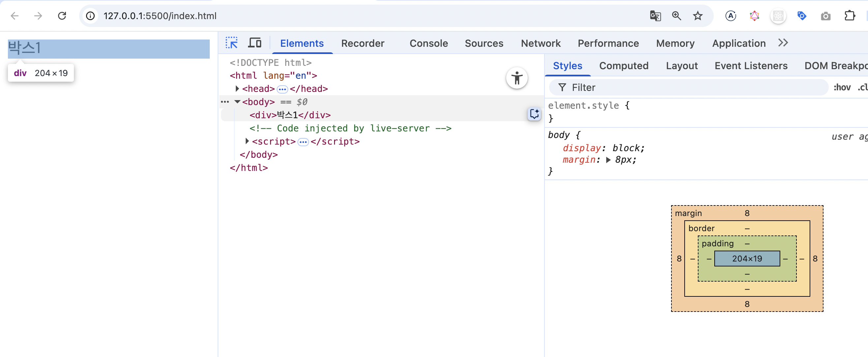Select the closing /body tag line
Screen dimensions: 868x357
coord(259,154)
